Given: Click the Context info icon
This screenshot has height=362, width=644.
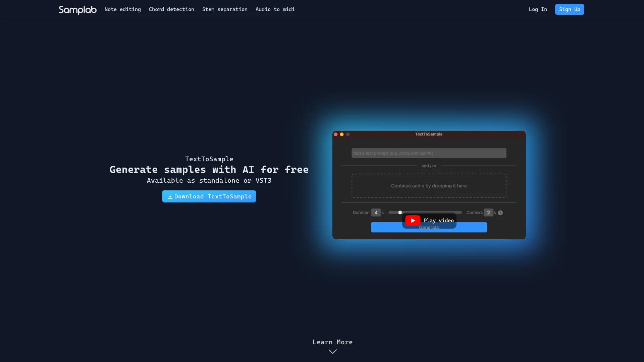Looking at the screenshot, I should click(500, 213).
